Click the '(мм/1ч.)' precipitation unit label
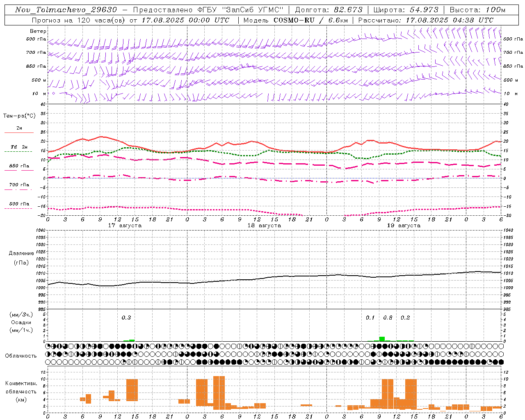Viewport: 525px width, 420px height. tap(21, 330)
